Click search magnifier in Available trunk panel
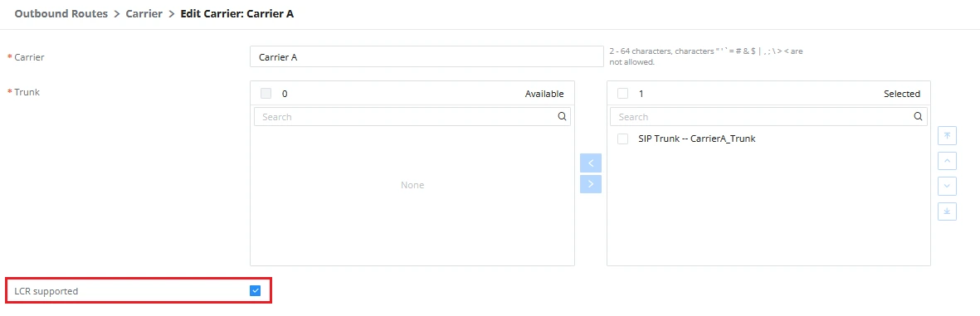 561,116
